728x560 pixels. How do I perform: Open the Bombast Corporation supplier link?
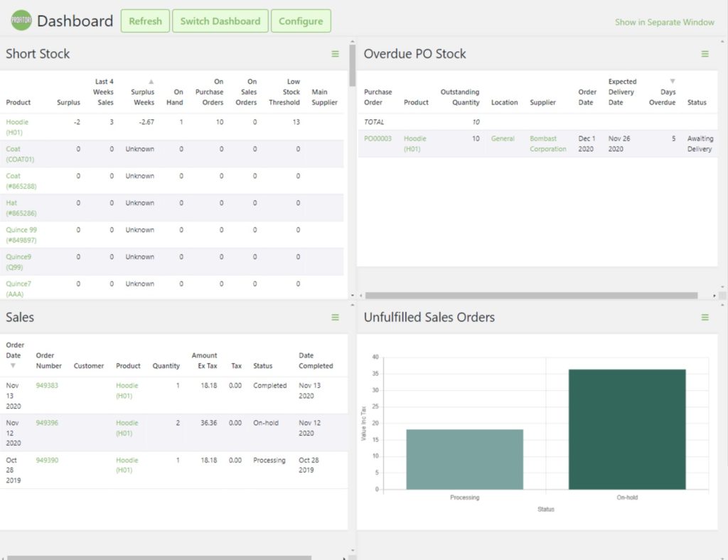point(548,144)
